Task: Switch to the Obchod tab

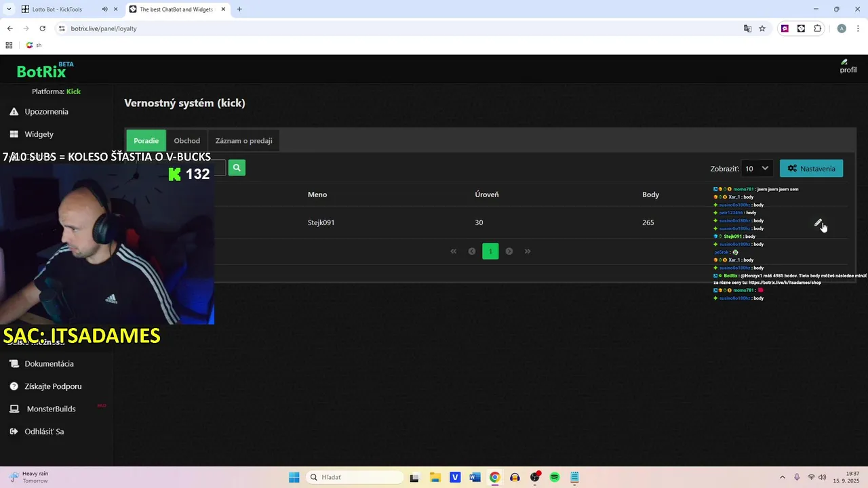Action: pyautogui.click(x=186, y=140)
